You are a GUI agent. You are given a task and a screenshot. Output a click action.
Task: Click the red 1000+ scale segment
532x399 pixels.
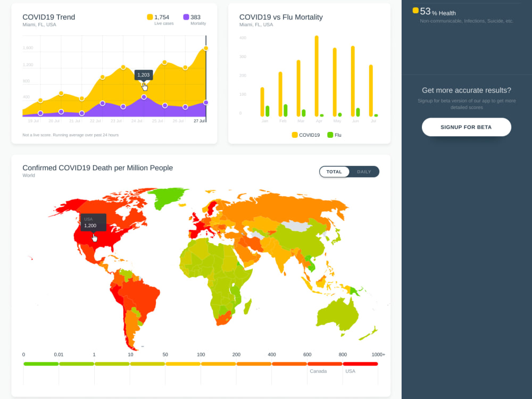360,364
